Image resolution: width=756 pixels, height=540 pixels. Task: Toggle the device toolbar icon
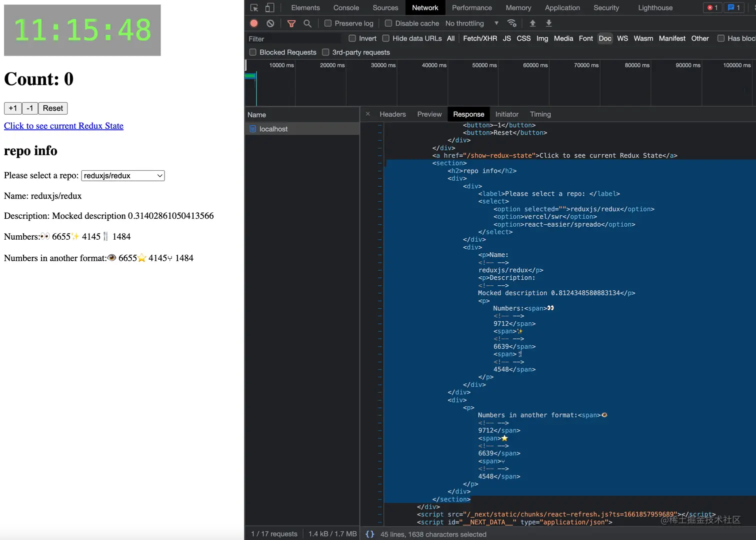pyautogui.click(x=269, y=8)
